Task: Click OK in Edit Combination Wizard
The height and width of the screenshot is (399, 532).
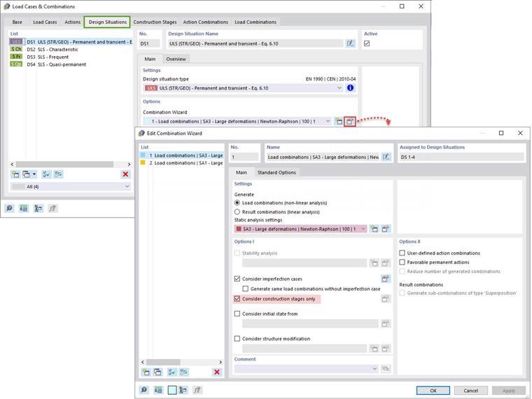Action: pyautogui.click(x=433, y=391)
